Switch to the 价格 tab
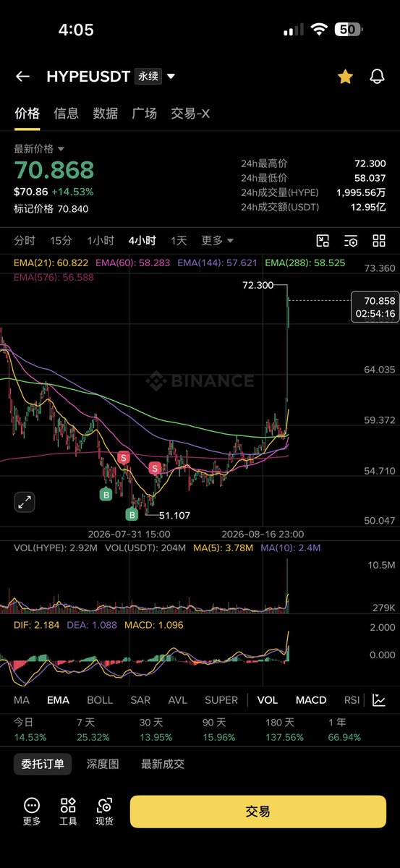The width and height of the screenshot is (400, 868). click(27, 114)
